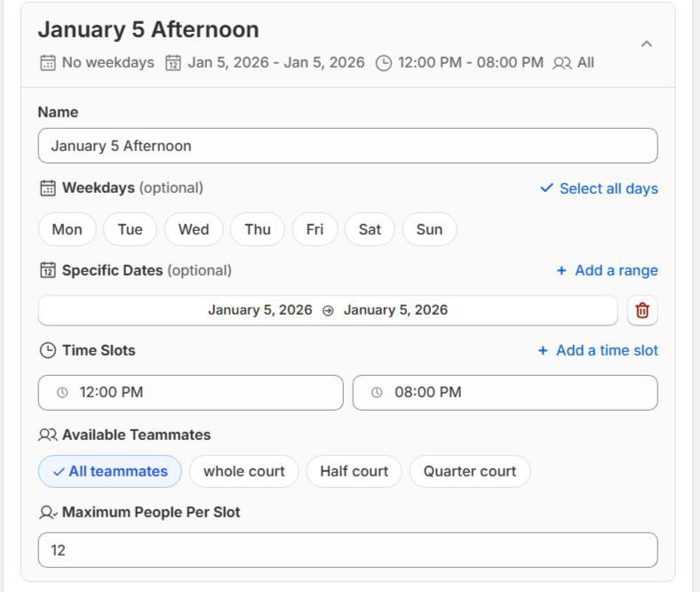
Task: Toggle the Sun weekday chip
Action: (x=429, y=229)
